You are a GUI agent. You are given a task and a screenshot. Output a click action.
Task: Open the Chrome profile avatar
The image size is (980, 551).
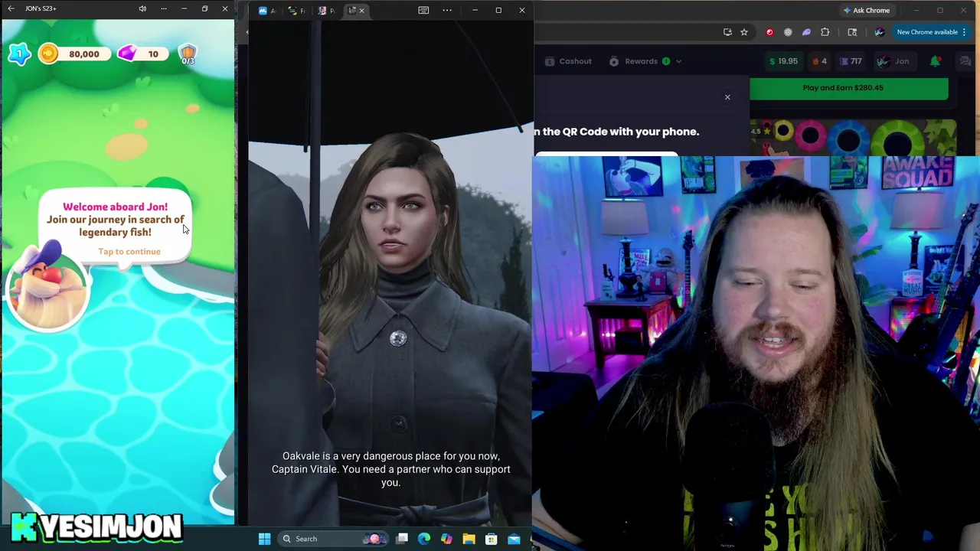pos(879,32)
